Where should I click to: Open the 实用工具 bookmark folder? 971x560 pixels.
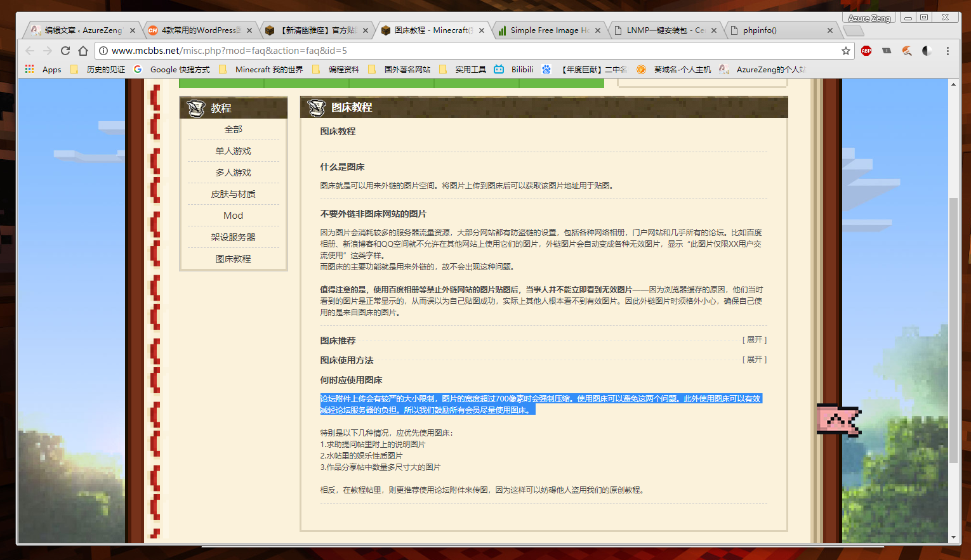point(463,69)
